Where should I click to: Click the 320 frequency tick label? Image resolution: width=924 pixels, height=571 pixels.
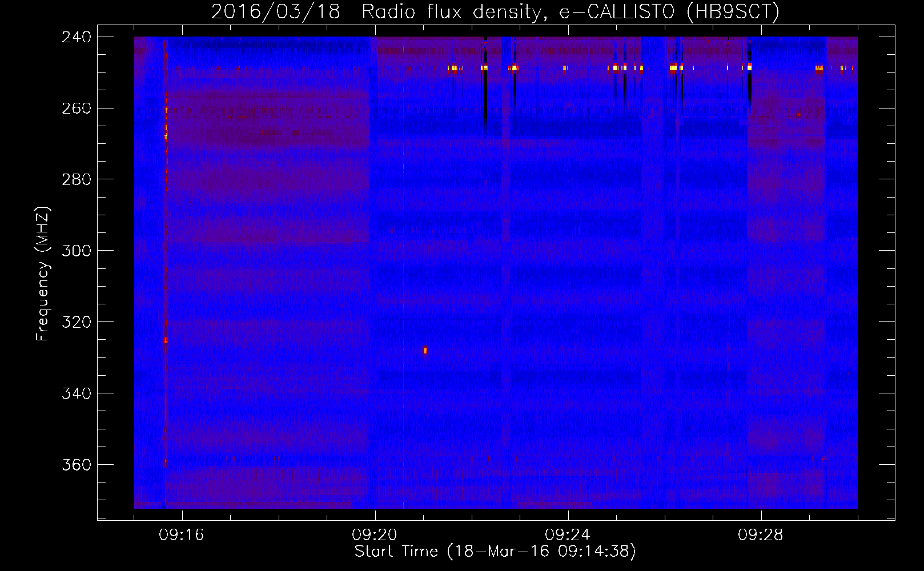click(x=77, y=322)
